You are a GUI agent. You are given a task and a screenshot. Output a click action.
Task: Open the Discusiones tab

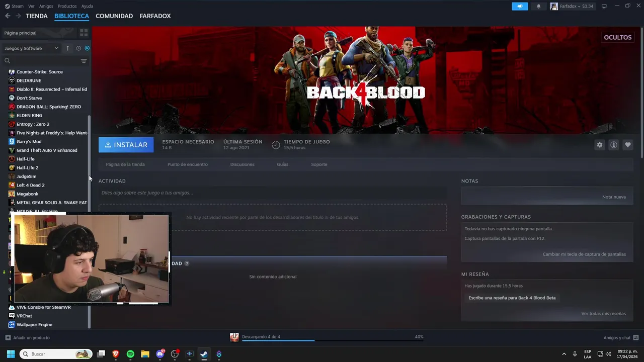(x=242, y=164)
